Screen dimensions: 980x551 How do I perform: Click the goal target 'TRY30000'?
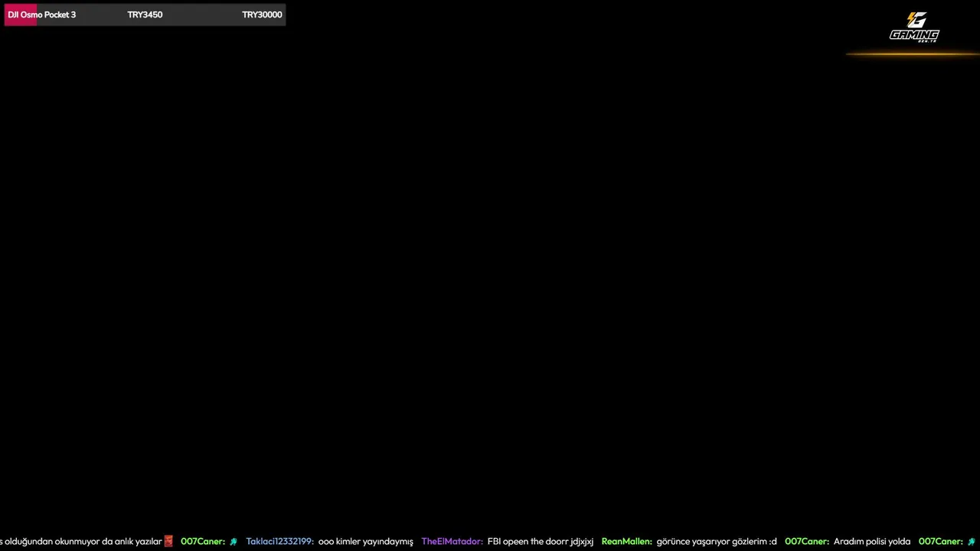[262, 15]
